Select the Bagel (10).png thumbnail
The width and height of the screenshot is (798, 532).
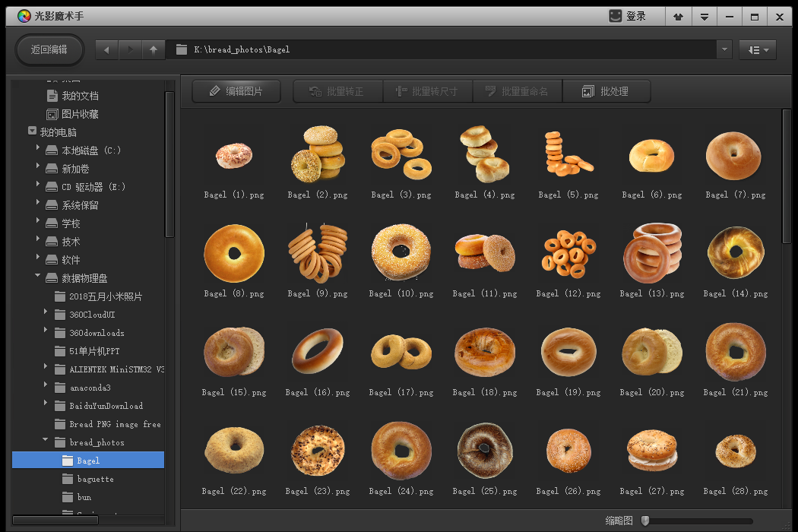tap(401, 252)
